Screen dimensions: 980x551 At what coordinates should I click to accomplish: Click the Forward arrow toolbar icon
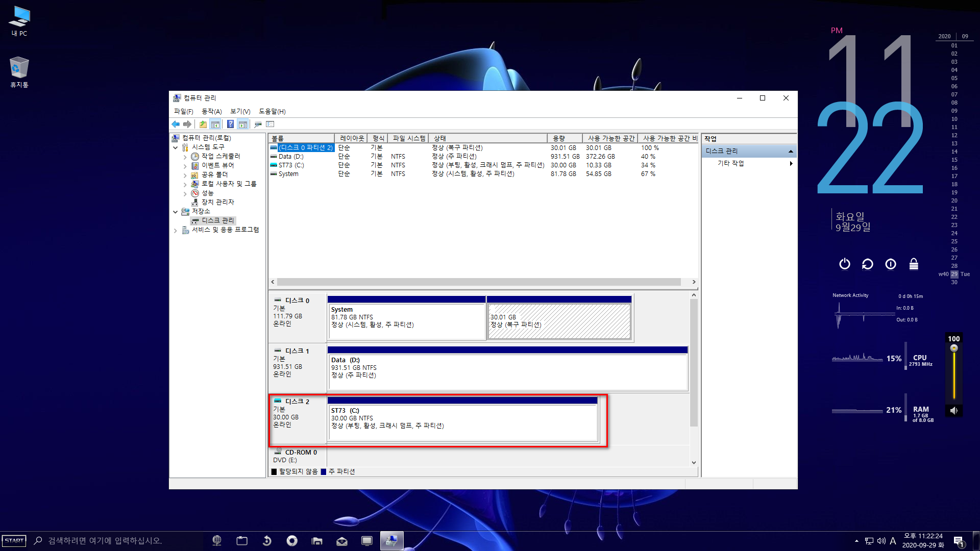click(x=187, y=124)
